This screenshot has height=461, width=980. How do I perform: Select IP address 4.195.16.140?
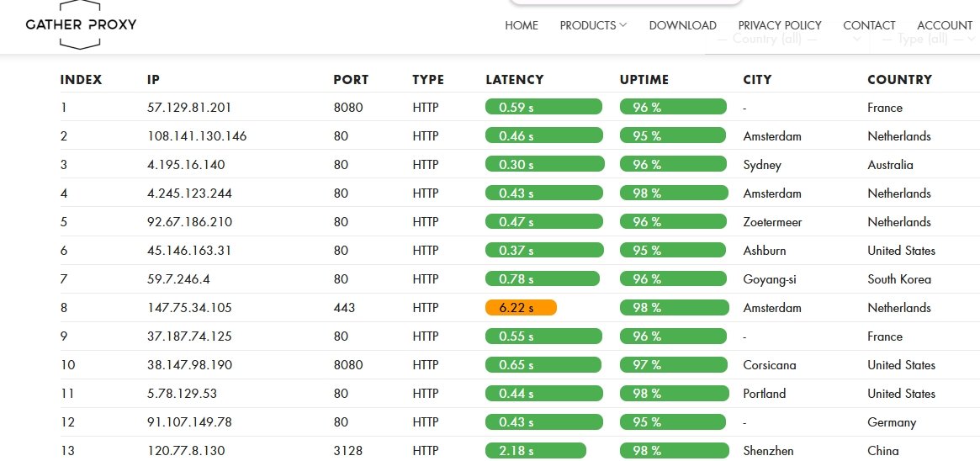point(186,165)
